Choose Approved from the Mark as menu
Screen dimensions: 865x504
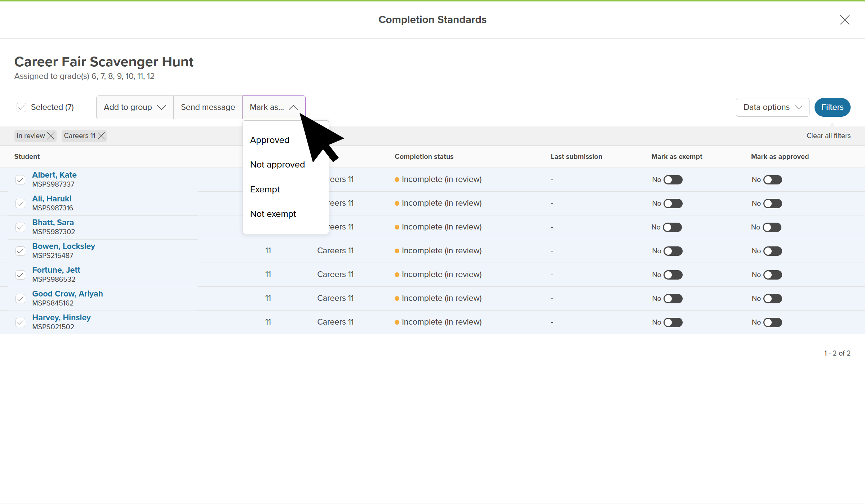tap(270, 140)
